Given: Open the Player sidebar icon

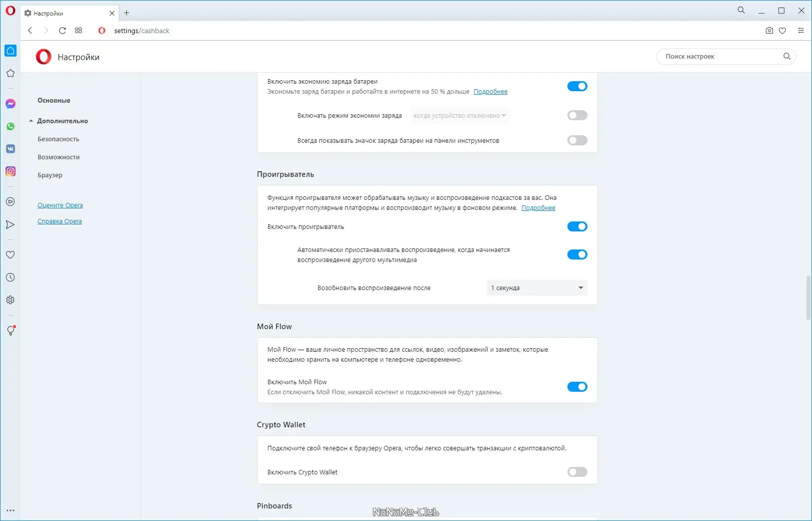Looking at the screenshot, I should pyautogui.click(x=11, y=202).
